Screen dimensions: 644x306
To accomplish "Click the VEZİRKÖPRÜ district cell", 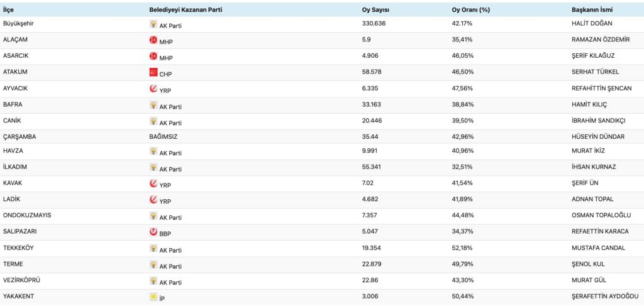I will point(25,280).
